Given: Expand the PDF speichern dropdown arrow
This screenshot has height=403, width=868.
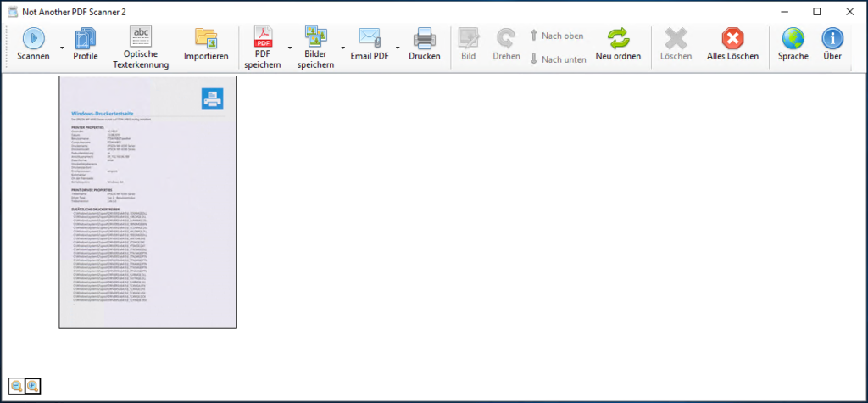Looking at the screenshot, I should [290, 48].
